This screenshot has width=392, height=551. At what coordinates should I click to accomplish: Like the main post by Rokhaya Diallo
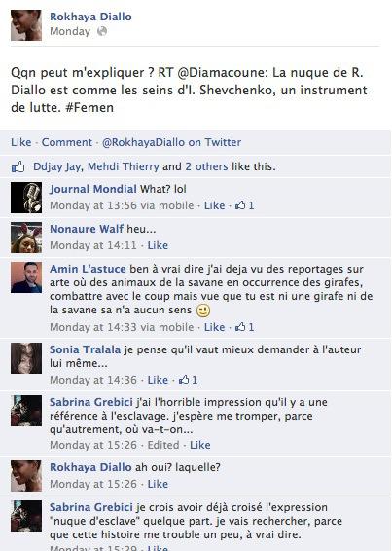(21, 142)
